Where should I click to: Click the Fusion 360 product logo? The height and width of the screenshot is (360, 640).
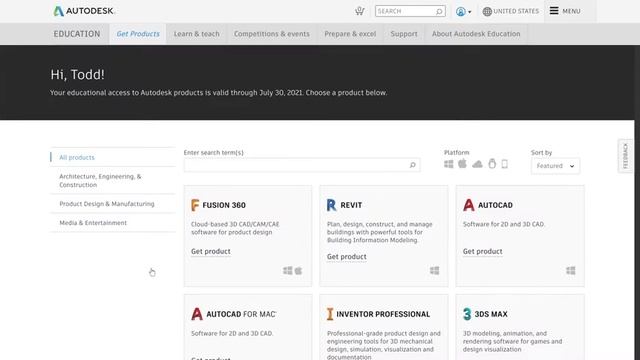(195, 205)
